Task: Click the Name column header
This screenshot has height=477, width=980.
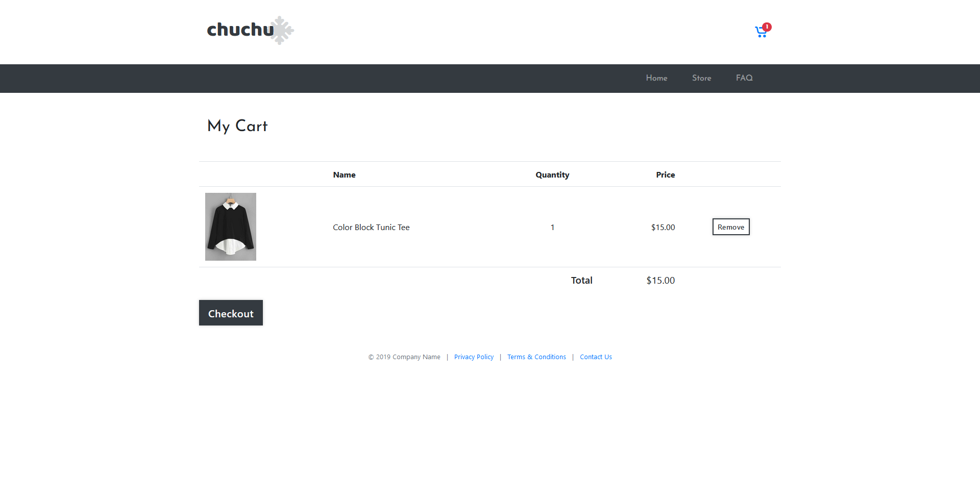Action: click(344, 175)
